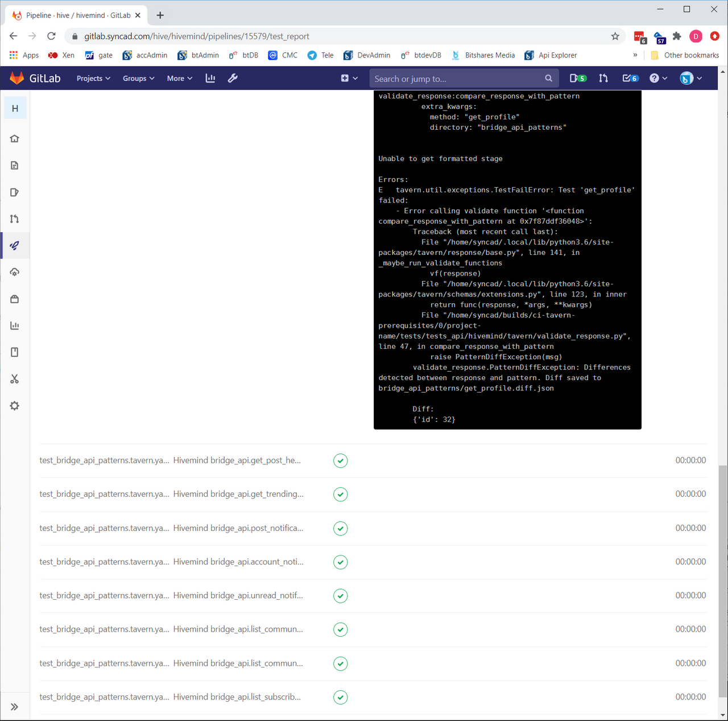Open the red extension icon with badge 6
728x721 pixels.
(x=640, y=37)
